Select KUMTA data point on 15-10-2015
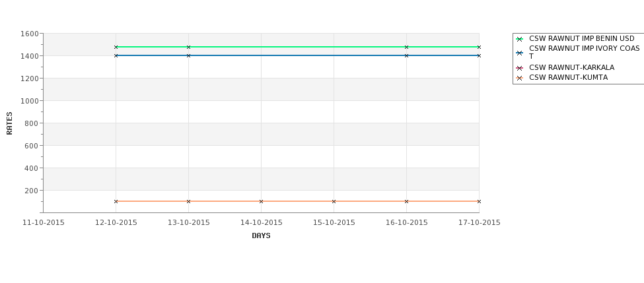 pyautogui.click(x=334, y=201)
